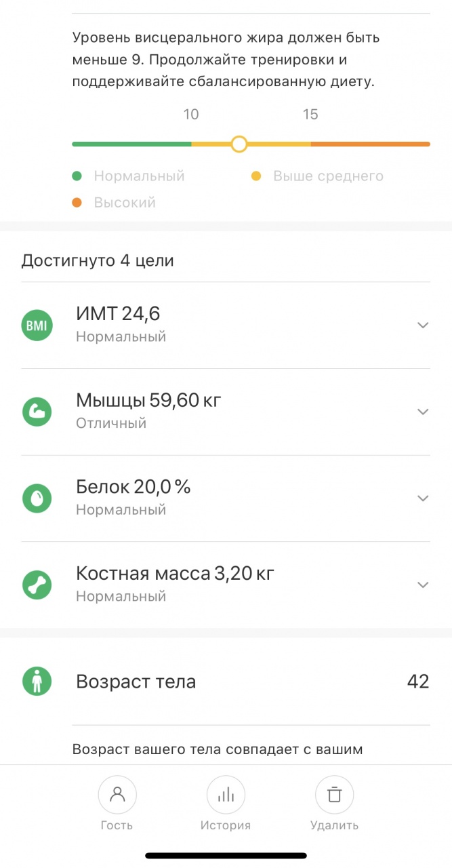Open Гость profile icon
This screenshot has width=452, height=868.
pos(117,795)
